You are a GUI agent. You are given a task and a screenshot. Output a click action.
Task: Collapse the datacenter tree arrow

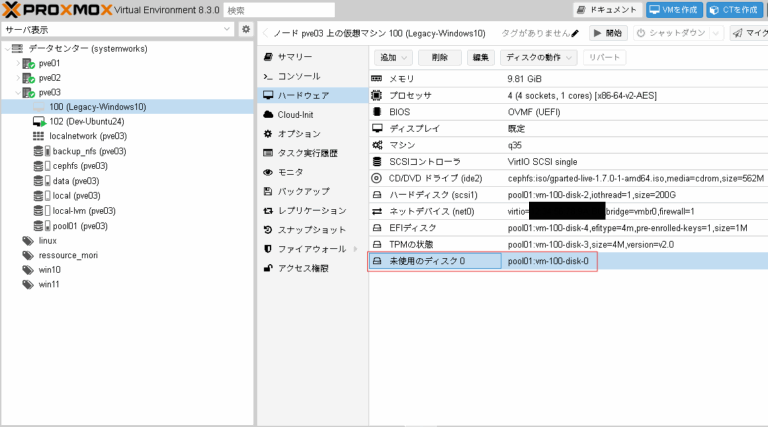(7, 48)
